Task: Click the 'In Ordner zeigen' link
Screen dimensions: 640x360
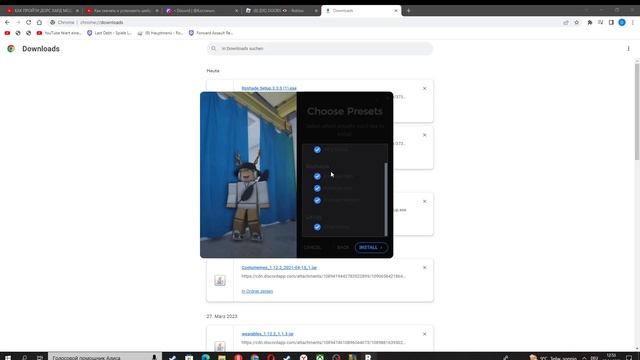Action: 257,291
